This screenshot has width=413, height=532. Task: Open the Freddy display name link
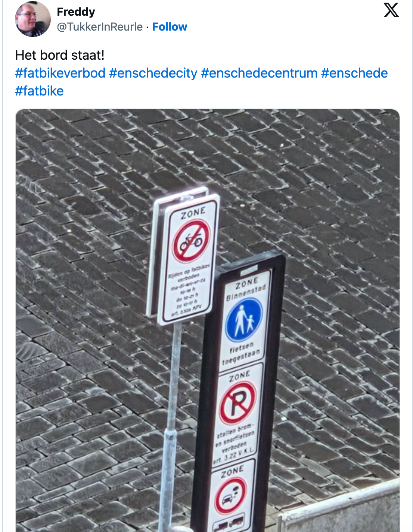tap(76, 12)
